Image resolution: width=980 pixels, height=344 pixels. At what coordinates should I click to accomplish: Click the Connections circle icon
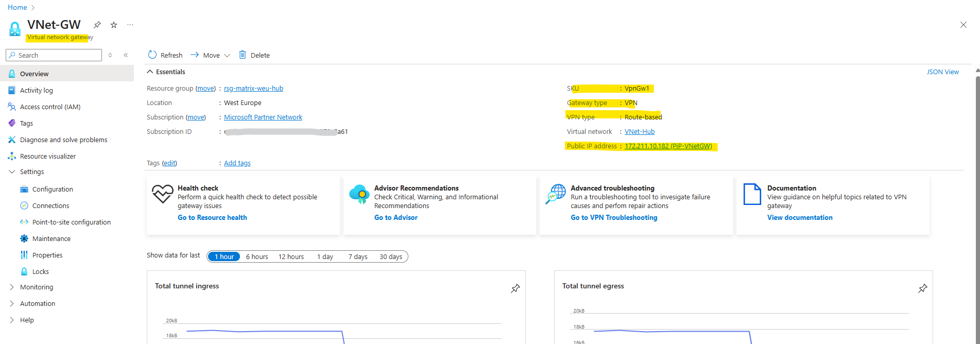(24, 205)
